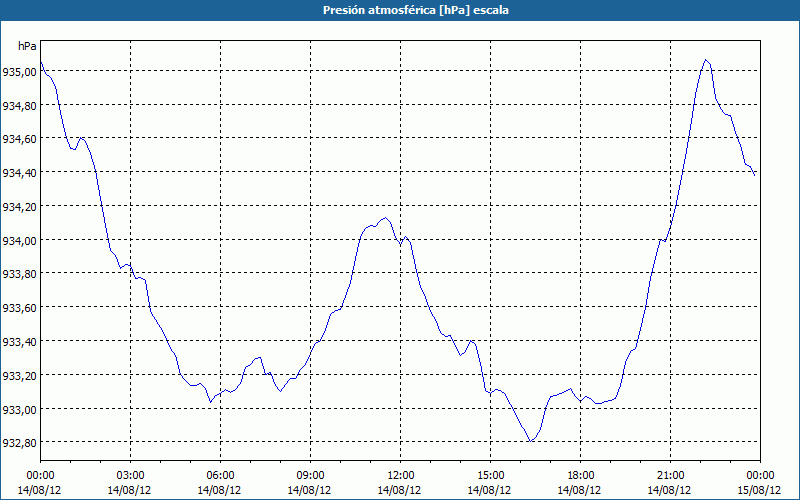The width and height of the screenshot is (800, 500).
Task: Click the 12:00 time axis label
Action: 401,476
